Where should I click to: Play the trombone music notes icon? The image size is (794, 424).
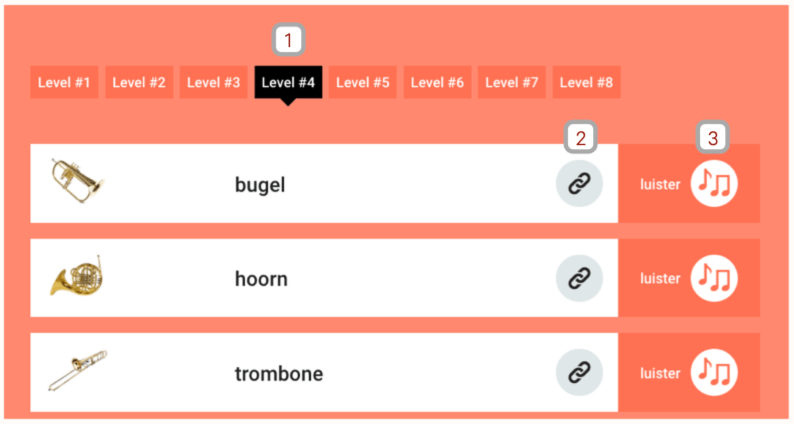click(714, 372)
